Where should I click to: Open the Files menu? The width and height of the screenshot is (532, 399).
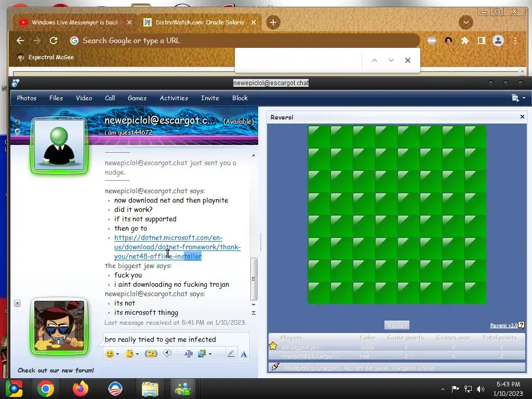click(x=56, y=98)
